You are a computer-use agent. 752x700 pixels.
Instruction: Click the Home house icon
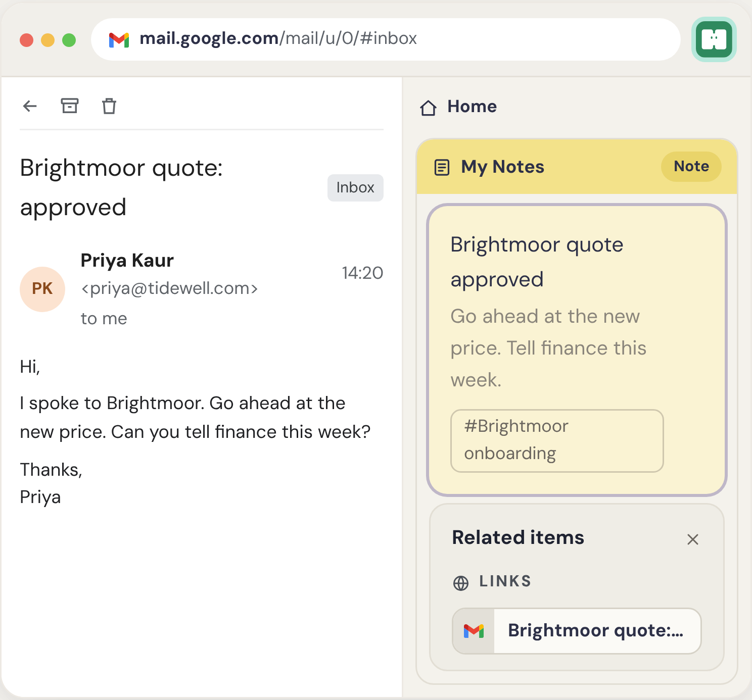(x=429, y=108)
